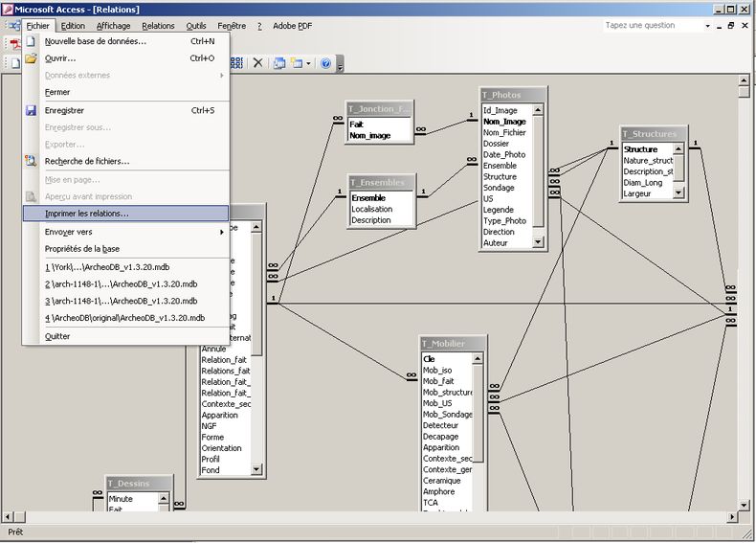Select Mob_iso field in T_Mobilier
Viewport: 756px width, 543px height.
(x=437, y=371)
